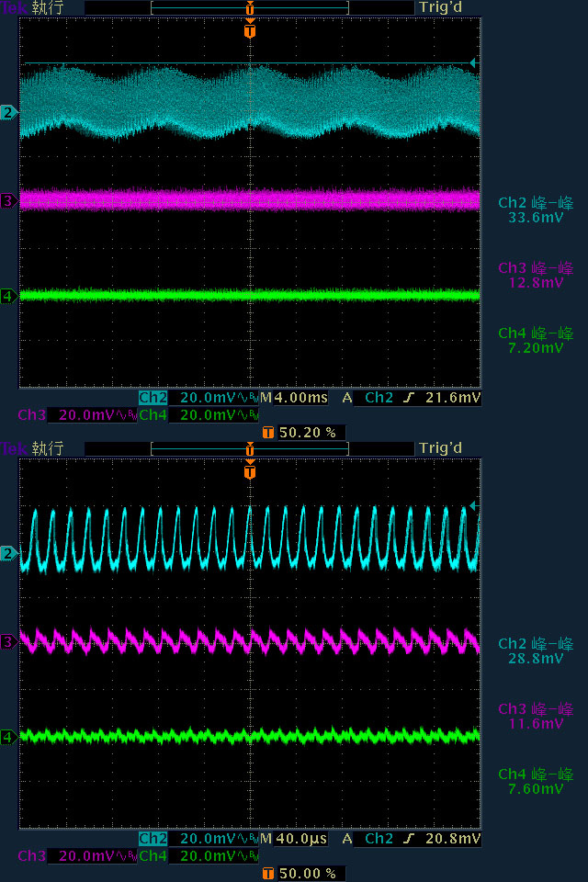Image resolution: width=588 pixels, height=882 pixels.
Task: Click the Ch3 peak-to-peak 12.8mV measurement
Action: point(536,275)
